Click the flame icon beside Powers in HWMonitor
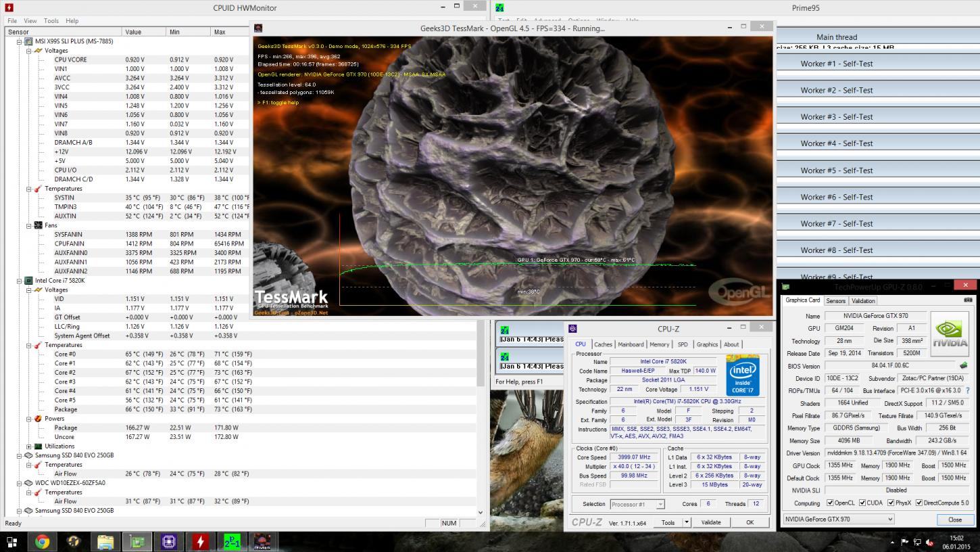Screen dimensions: 980x552 [38, 419]
